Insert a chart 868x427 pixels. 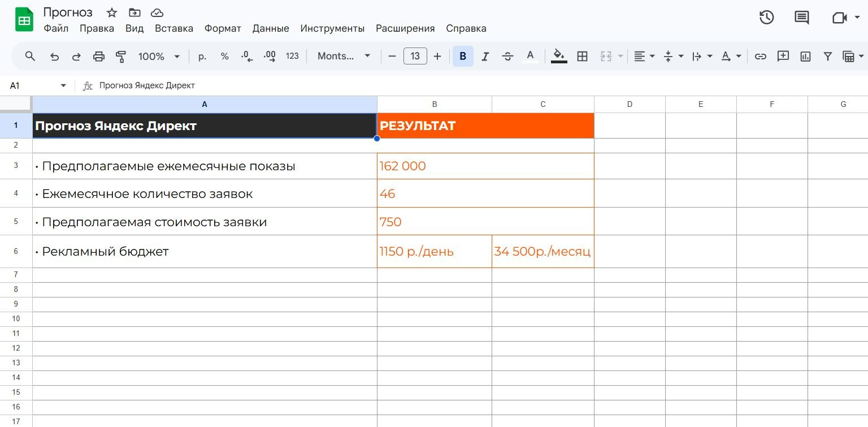pyautogui.click(x=805, y=56)
